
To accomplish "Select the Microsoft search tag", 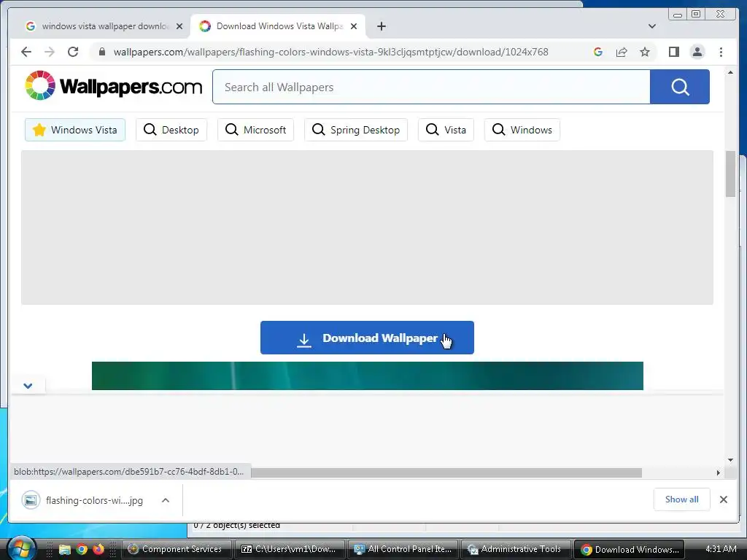I will [255, 130].
